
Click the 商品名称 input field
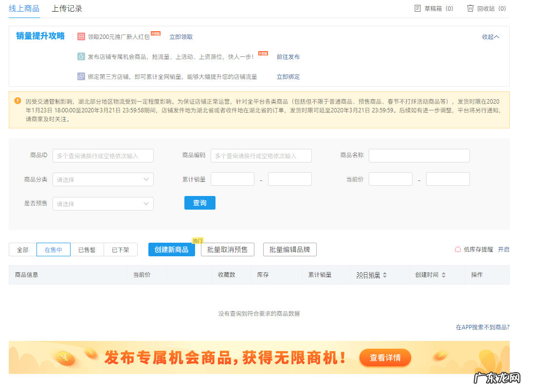pos(418,155)
